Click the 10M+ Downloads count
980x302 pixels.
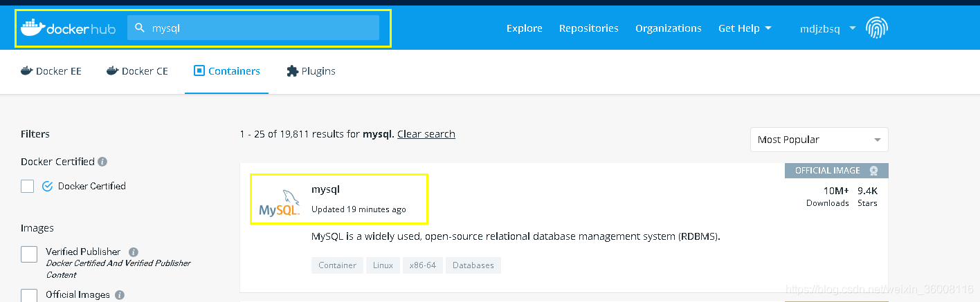pyautogui.click(x=828, y=196)
